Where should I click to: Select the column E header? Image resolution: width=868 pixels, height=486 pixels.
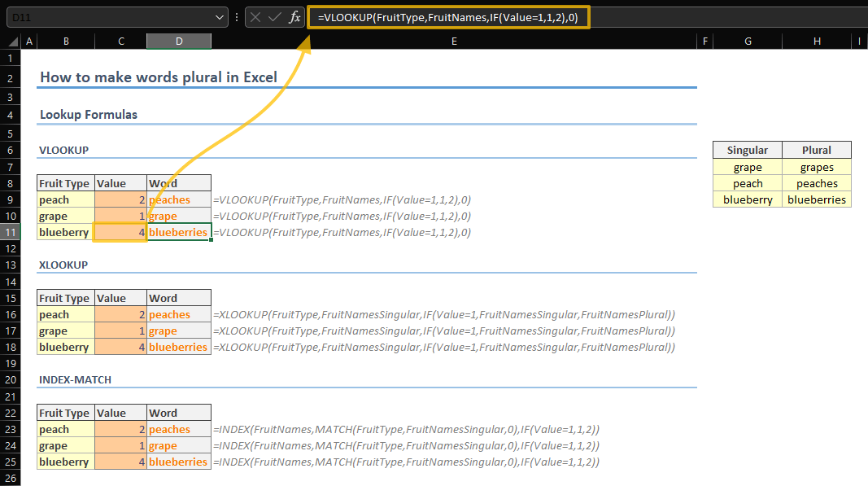click(453, 42)
